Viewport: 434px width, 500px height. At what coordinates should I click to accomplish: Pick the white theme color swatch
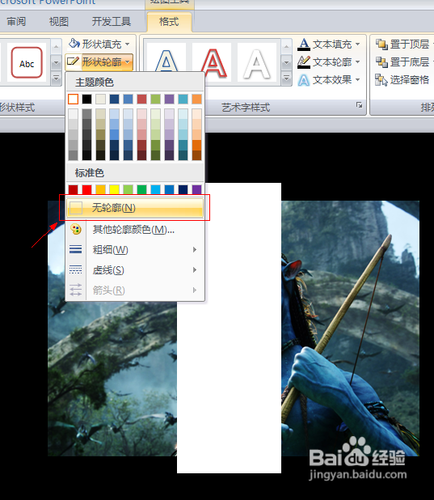(x=73, y=99)
